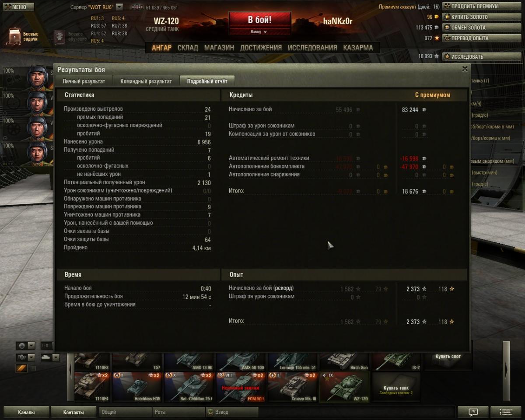This screenshot has width=525, height=420.
Task: Click Купить слот tile
Action: 448,361
